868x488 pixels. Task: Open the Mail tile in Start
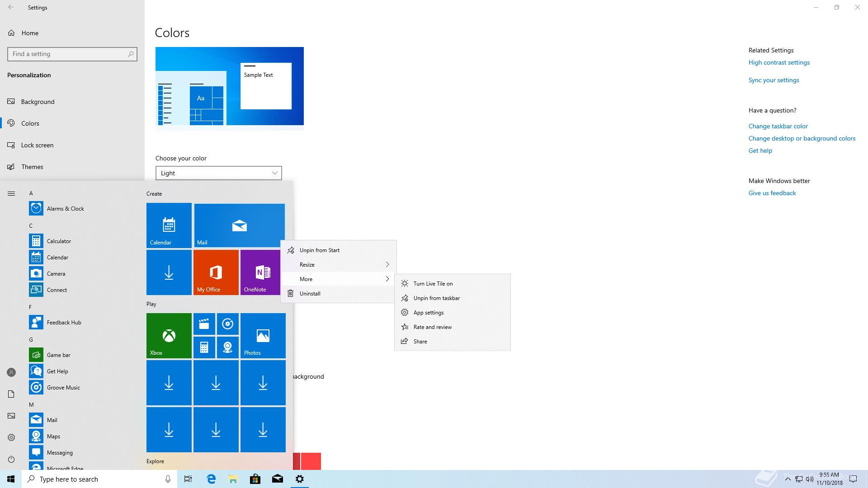(240, 225)
